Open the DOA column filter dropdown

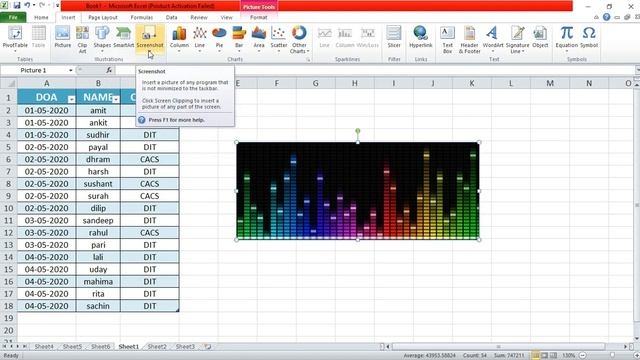click(71, 99)
